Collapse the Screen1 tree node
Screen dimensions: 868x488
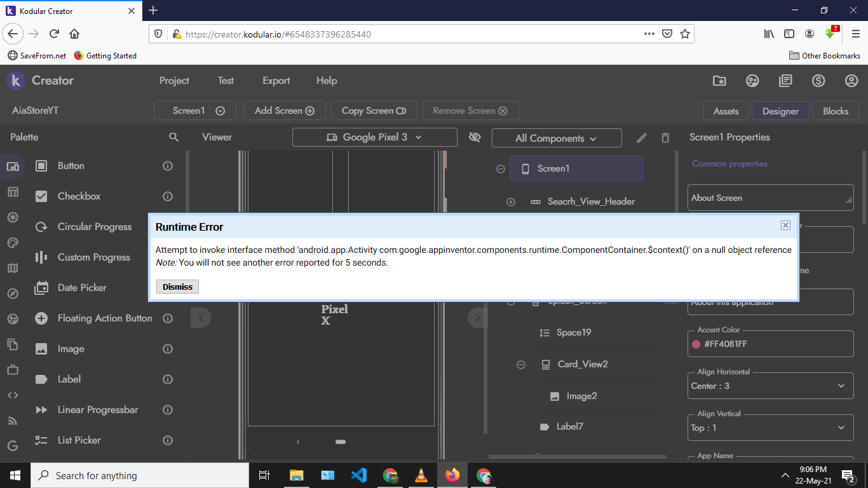click(x=501, y=169)
